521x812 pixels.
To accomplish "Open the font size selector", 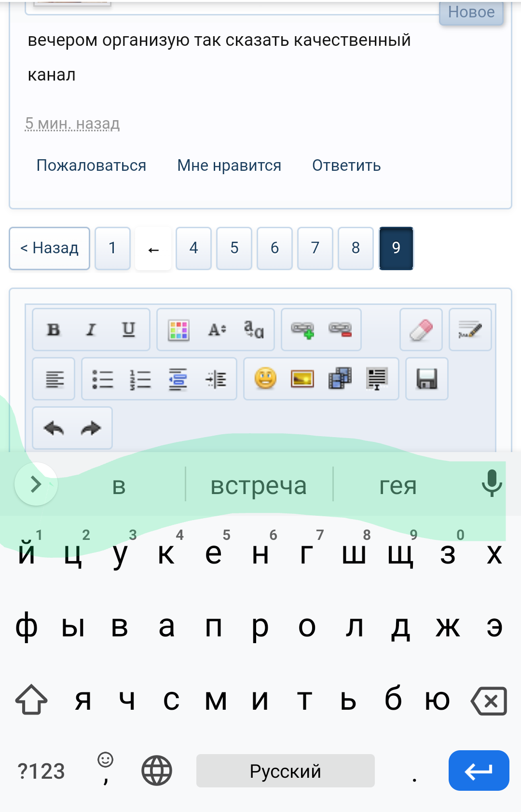I will click(x=217, y=330).
